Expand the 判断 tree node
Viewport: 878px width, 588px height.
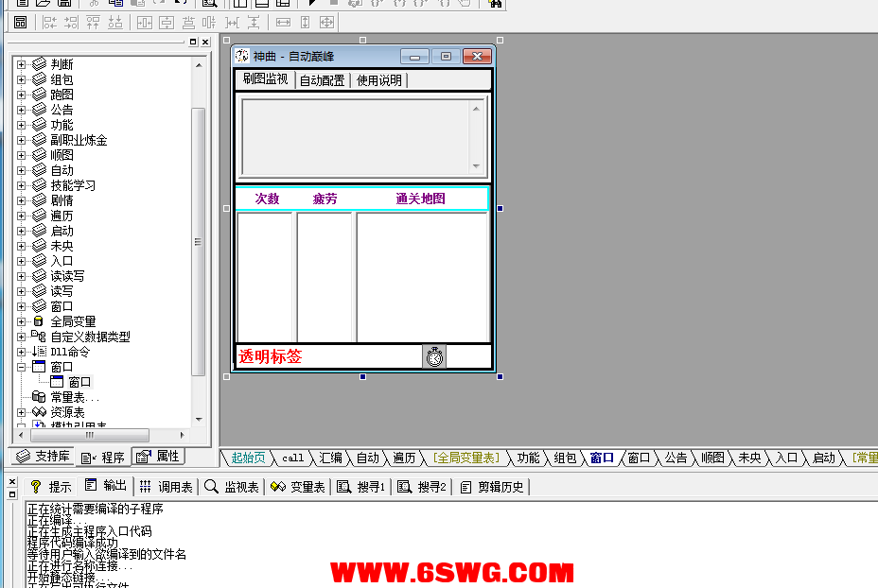22,64
